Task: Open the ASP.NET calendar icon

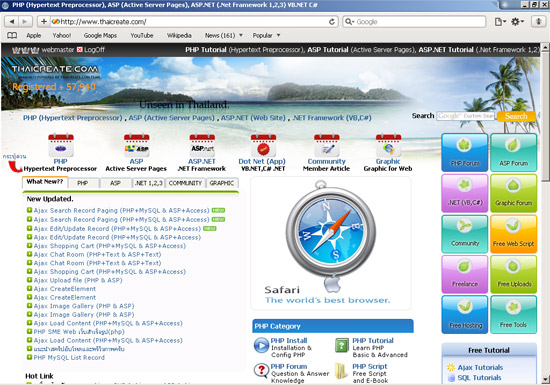Action: 202,145
